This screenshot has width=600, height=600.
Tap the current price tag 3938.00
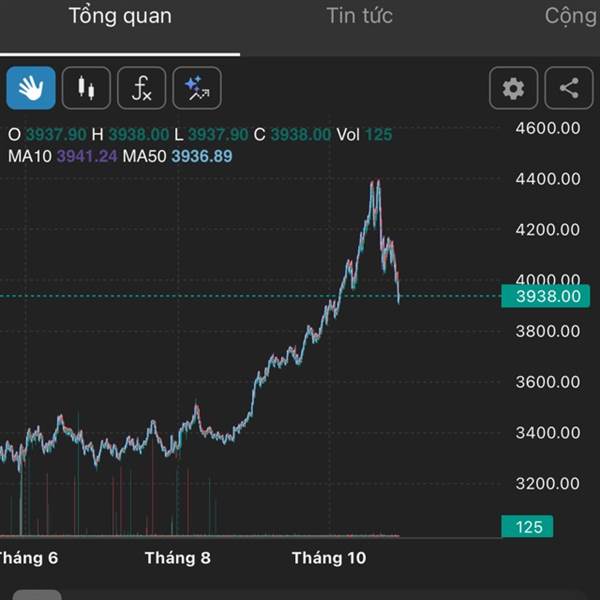pos(547,296)
